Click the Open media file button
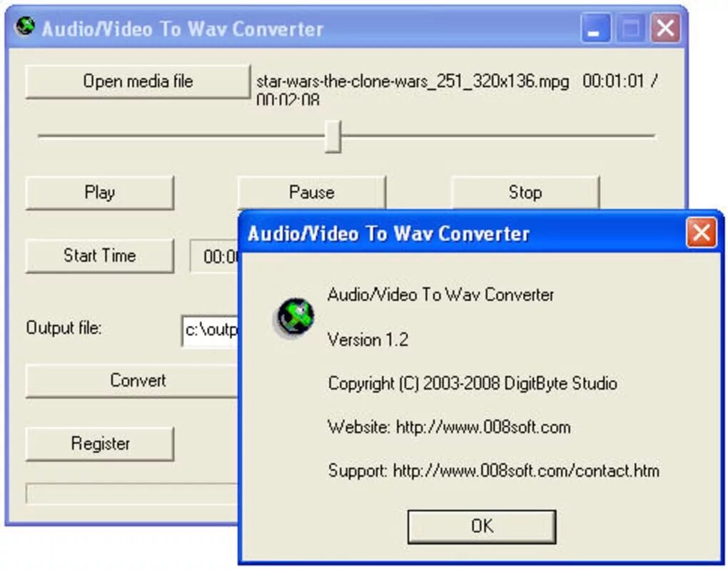 coord(138,81)
